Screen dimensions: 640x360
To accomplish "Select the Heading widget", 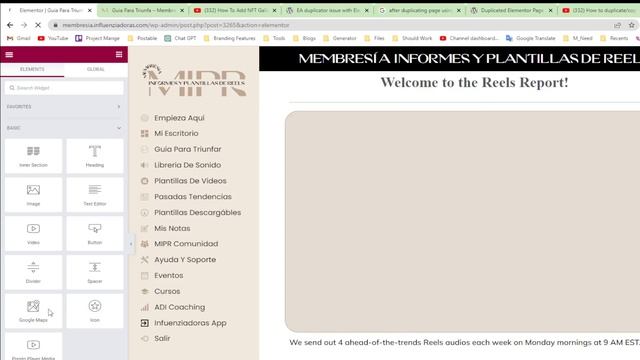I will point(95,156).
